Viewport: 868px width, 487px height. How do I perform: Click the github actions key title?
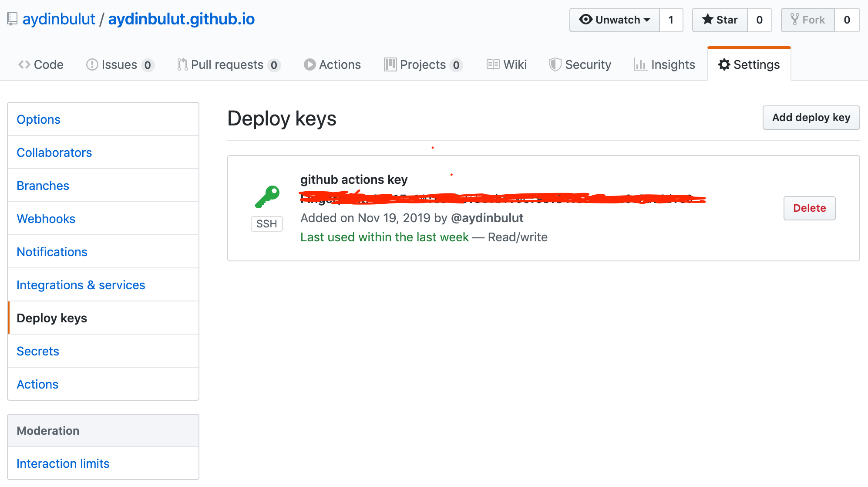[x=354, y=179]
